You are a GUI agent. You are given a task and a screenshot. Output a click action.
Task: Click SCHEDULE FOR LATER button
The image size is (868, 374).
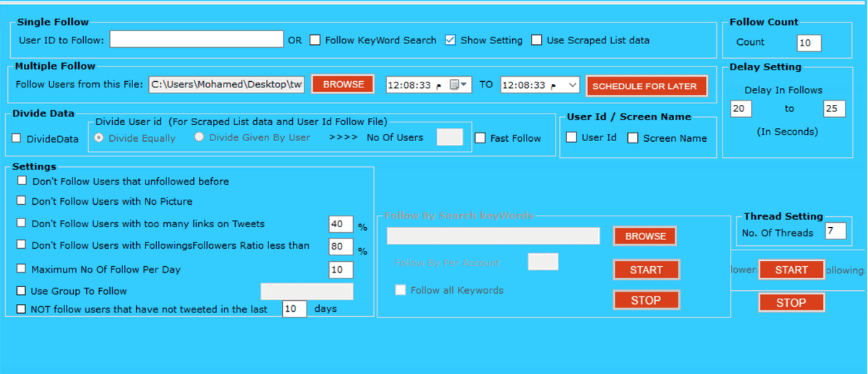click(x=645, y=85)
